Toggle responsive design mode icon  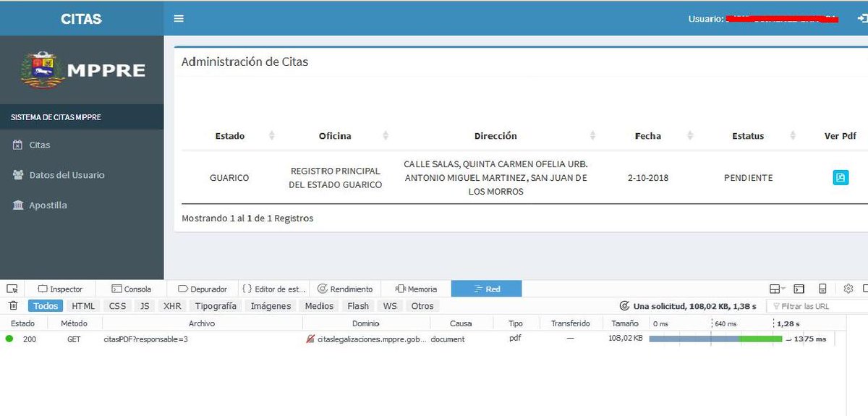(x=822, y=289)
